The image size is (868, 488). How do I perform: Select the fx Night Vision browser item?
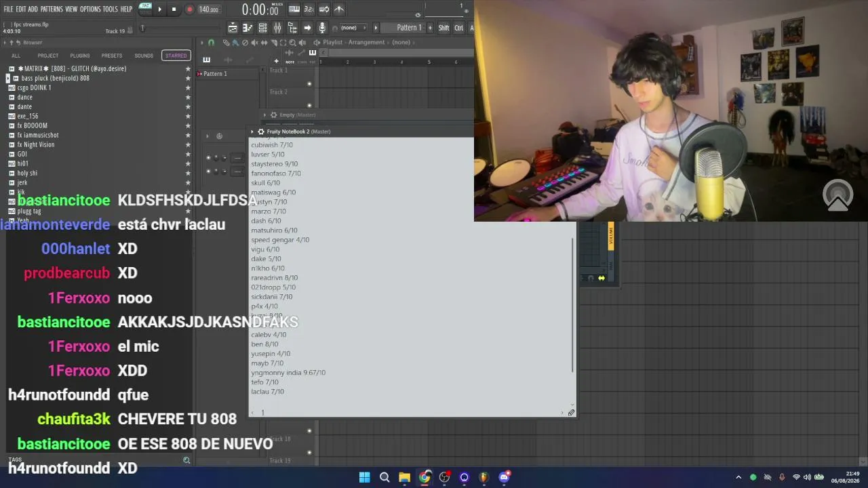point(36,144)
